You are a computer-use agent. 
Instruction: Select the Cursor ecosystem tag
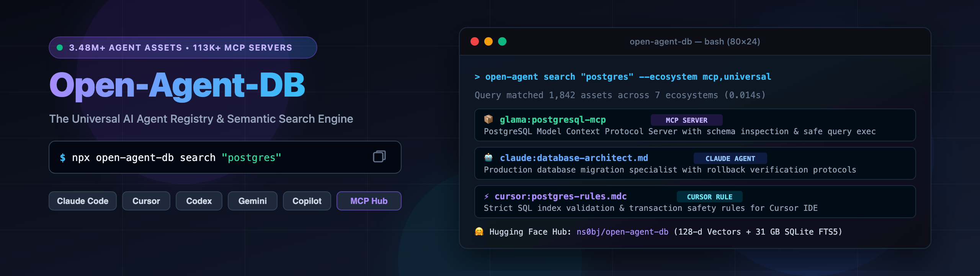tap(146, 201)
